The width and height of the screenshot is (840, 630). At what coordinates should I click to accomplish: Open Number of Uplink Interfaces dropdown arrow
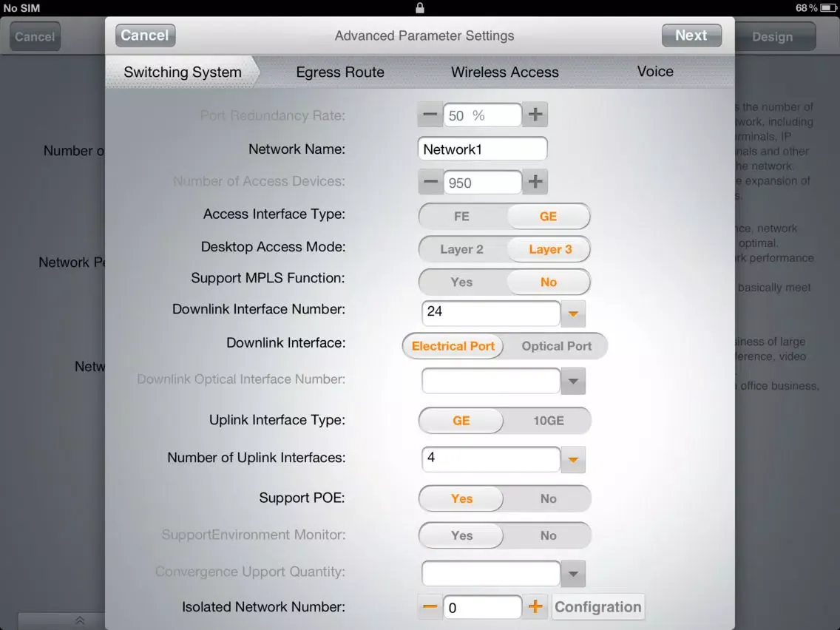pyautogui.click(x=572, y=459)
